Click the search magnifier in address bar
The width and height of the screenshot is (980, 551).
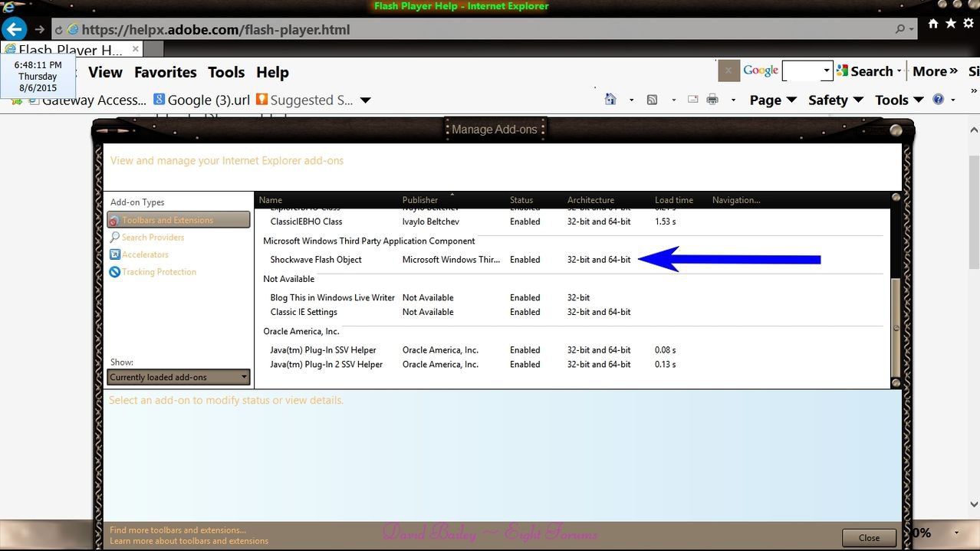tap(900, 29)
